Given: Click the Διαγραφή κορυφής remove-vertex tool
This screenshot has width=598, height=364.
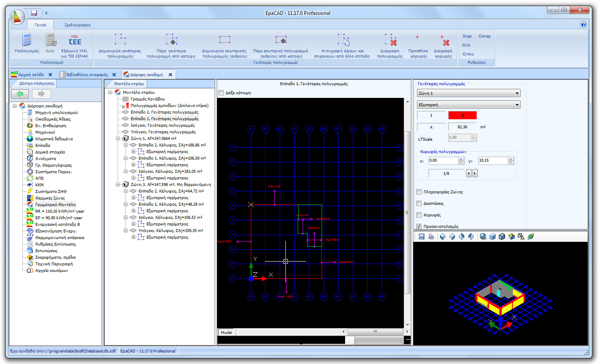Looking at the screenshot, I should 444,44.
